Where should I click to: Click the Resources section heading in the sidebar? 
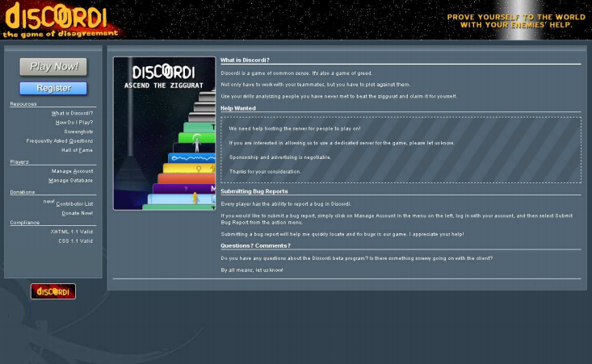pyautogui.click(x=23, y=104)
